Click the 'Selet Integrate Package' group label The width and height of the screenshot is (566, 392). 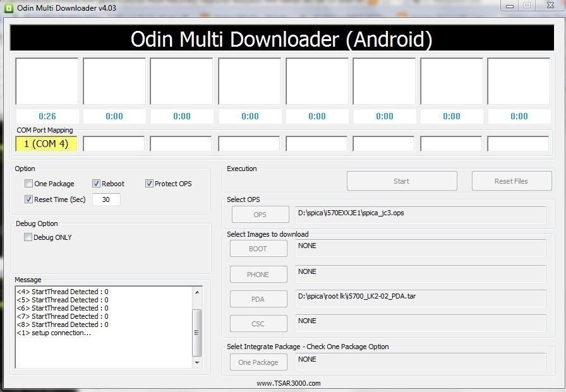[308, 347]
